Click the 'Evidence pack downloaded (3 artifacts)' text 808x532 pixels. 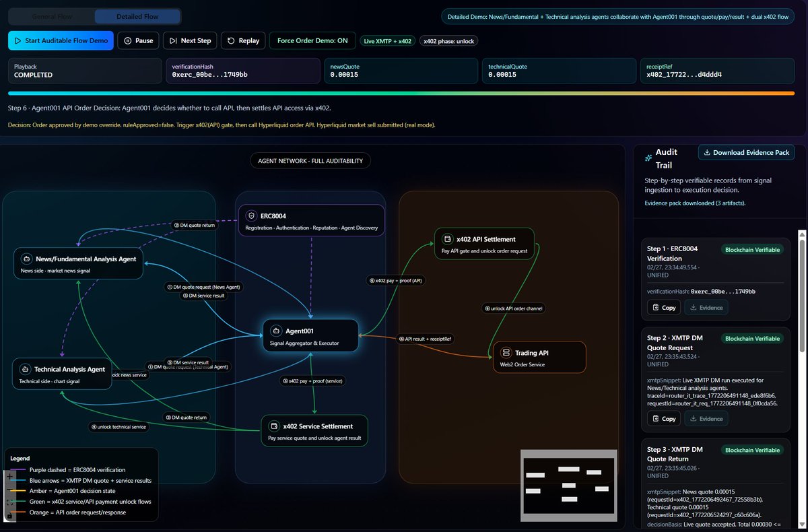695,203
